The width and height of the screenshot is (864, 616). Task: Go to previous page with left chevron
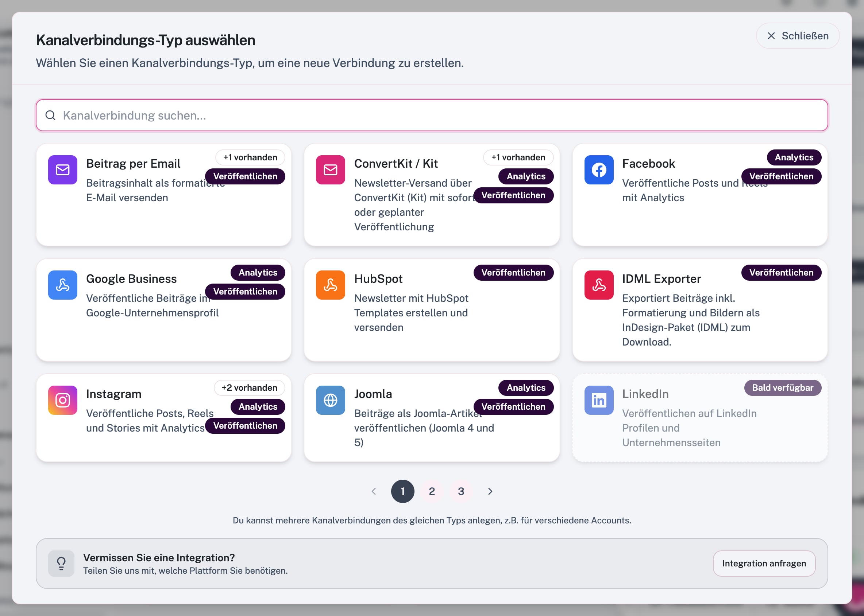[x=374, y=491]
